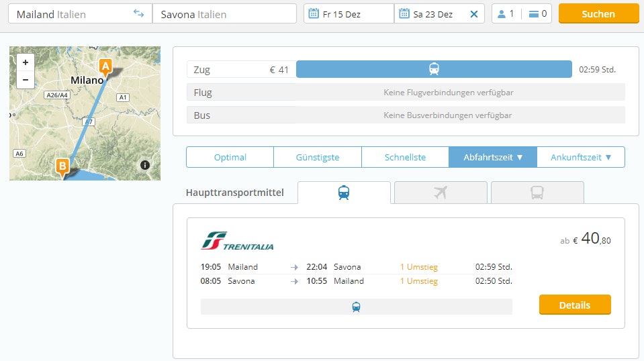The width and height of the screenshot is (644, 361).
Task: Select the Schnellste sorting option
Action: (405, 157)
